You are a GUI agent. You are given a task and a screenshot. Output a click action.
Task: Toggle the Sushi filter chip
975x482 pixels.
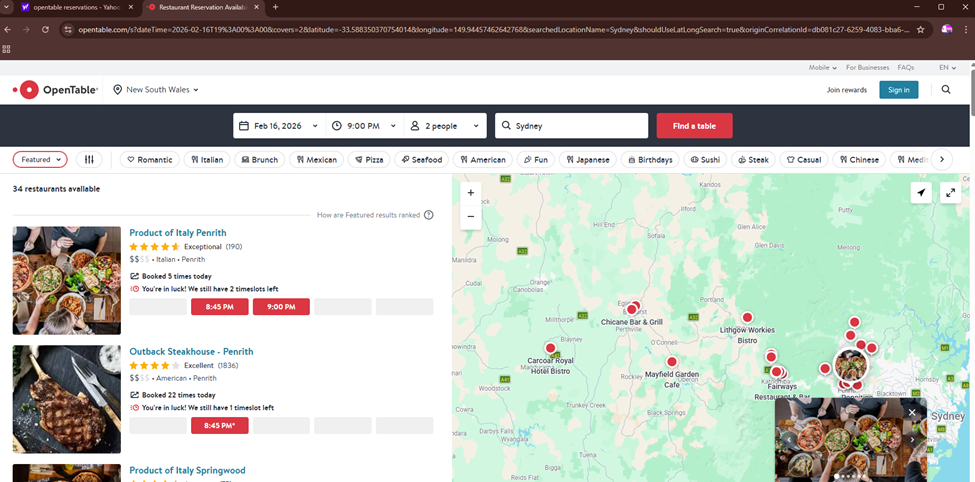point(705,160)
